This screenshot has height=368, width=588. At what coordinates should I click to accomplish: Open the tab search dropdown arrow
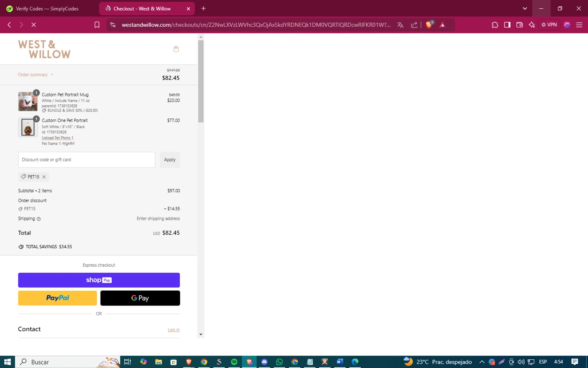click(x=525, y=8)
